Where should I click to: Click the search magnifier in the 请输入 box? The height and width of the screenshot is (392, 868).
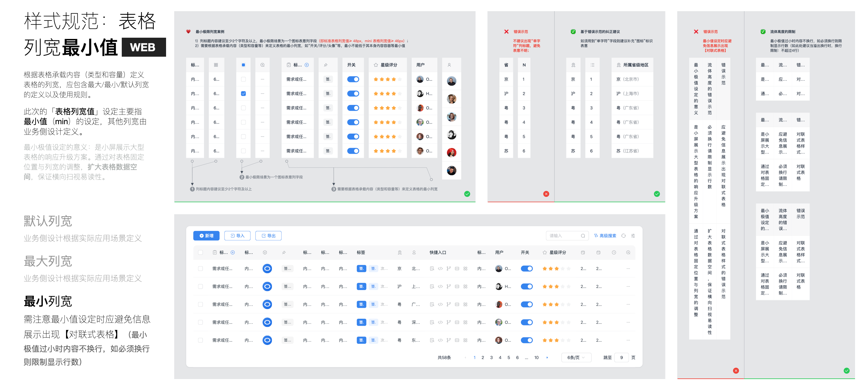pyautogui.click(x=583, y=236)
